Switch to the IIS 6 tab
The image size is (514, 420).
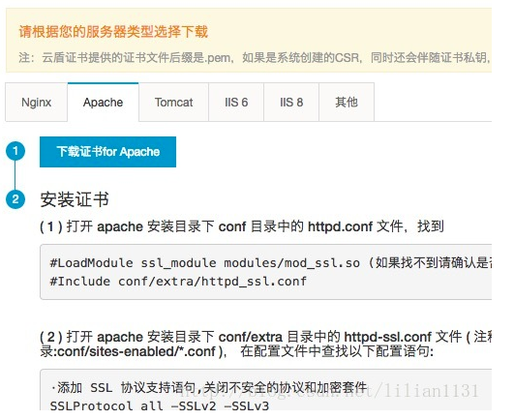tap(236, 103)
